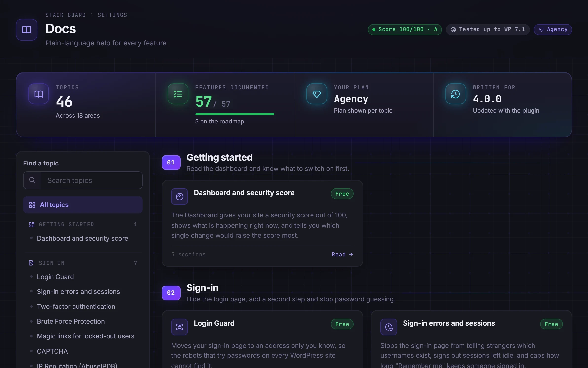Click the Tested up to WP 7.1 badge
The height and width of the screenshot is (368, 588).
click(x=488, y=30)
